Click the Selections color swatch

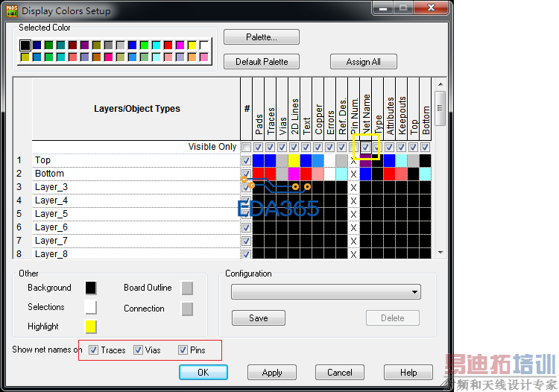[91, 307]
